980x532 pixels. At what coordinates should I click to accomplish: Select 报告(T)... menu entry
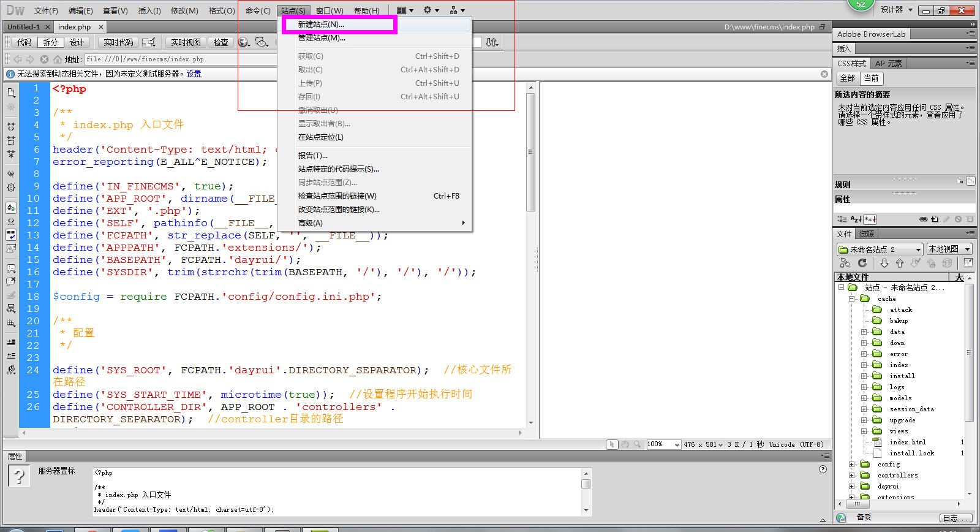[375, 156]
